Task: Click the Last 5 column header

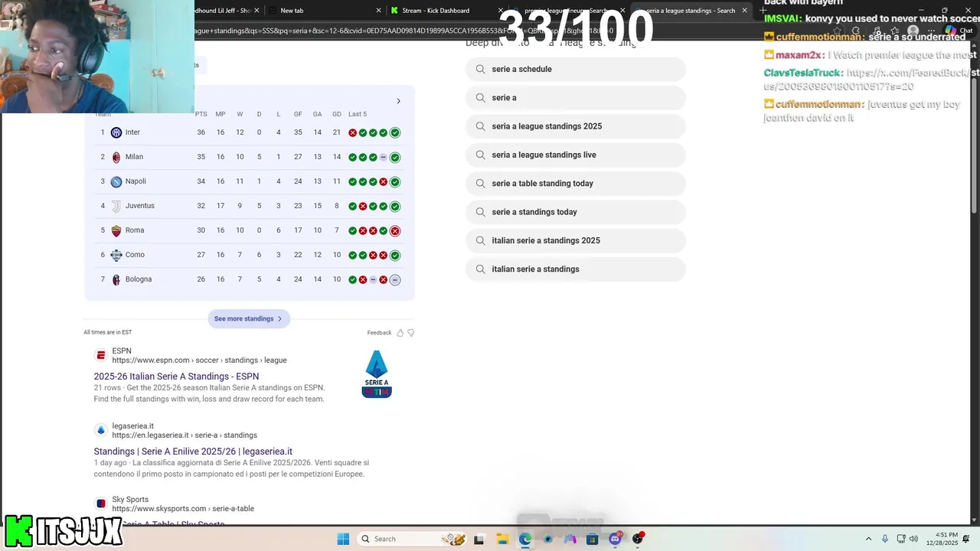Action: 358,114
